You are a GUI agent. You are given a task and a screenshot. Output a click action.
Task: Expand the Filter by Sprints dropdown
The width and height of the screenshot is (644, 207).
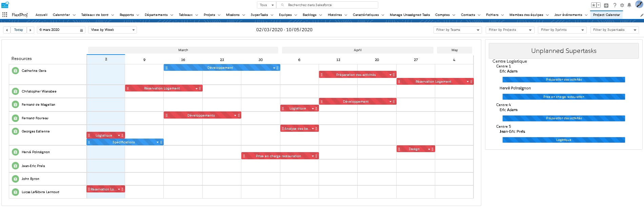pyautogui.click(x=562, y=30)
